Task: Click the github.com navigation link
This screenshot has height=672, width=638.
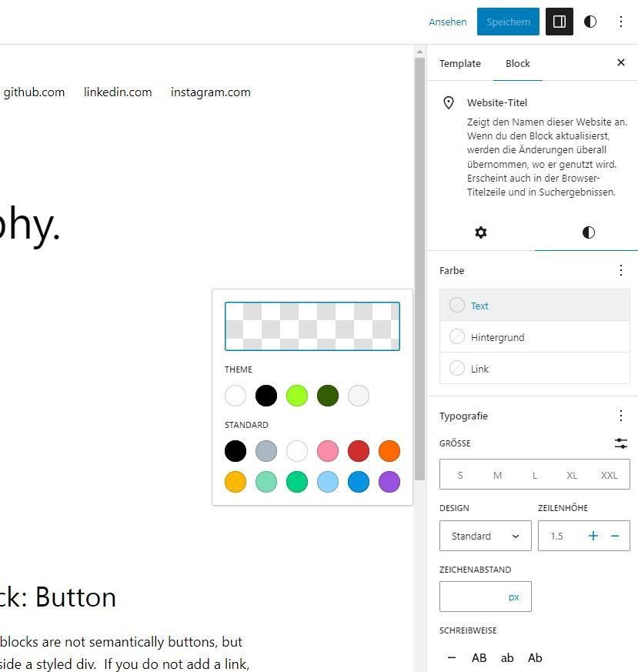Action: [34, 92]
